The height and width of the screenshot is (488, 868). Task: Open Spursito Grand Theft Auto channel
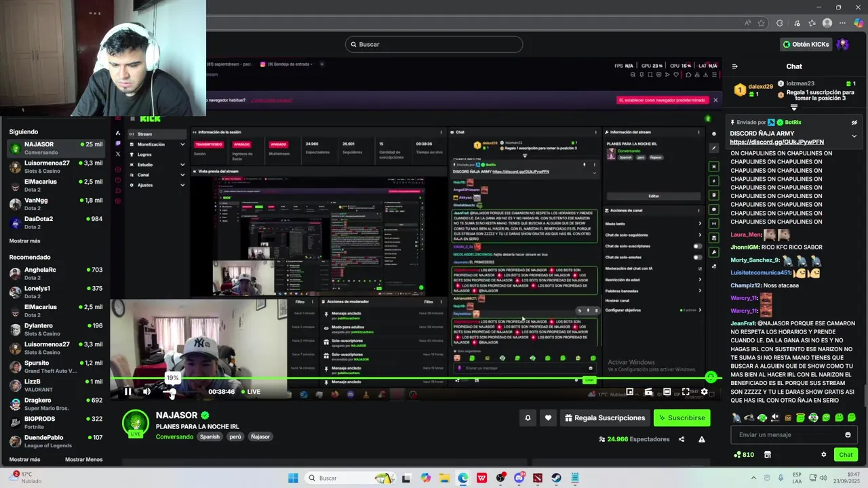pyautogui.click(x=54, y=366)
